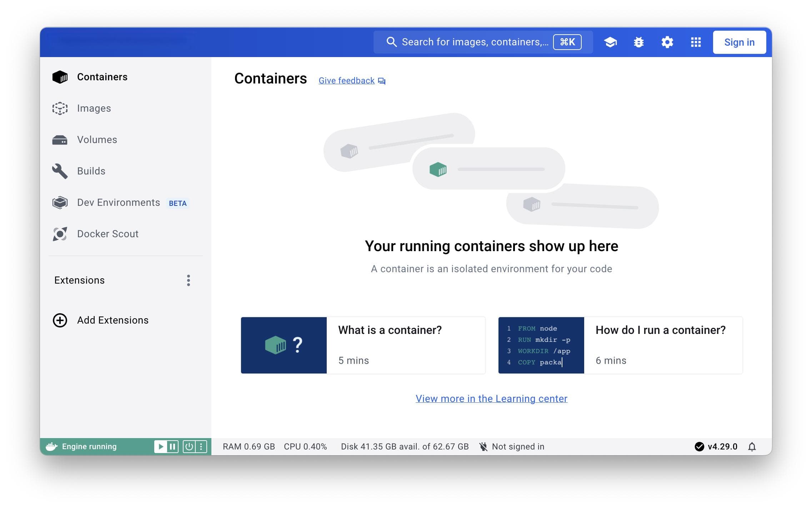Click the engine pause button
The image size is (812, 508).
pyautogui.click(x=172, y=447)
